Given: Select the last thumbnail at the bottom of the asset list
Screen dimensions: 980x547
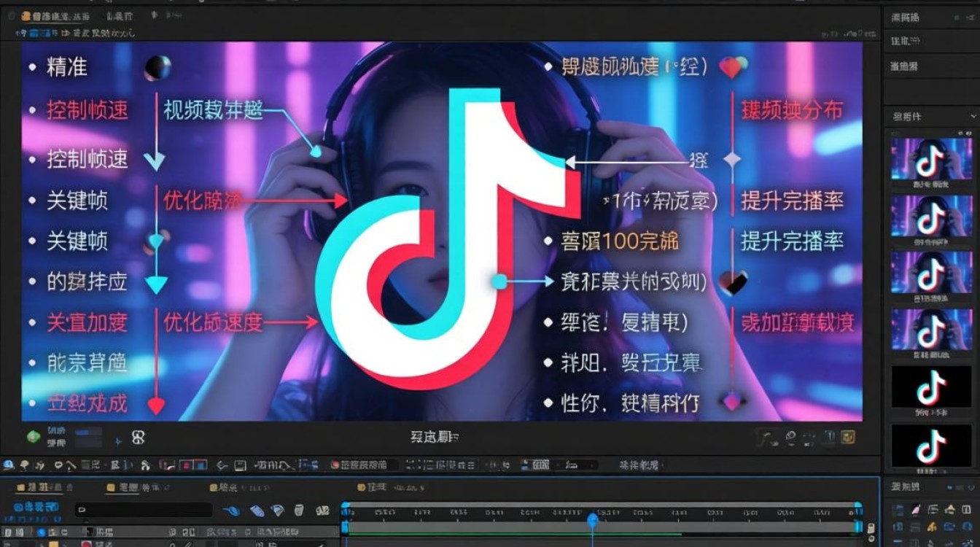Looking at the screenshot, I should [x=931, y=446].
